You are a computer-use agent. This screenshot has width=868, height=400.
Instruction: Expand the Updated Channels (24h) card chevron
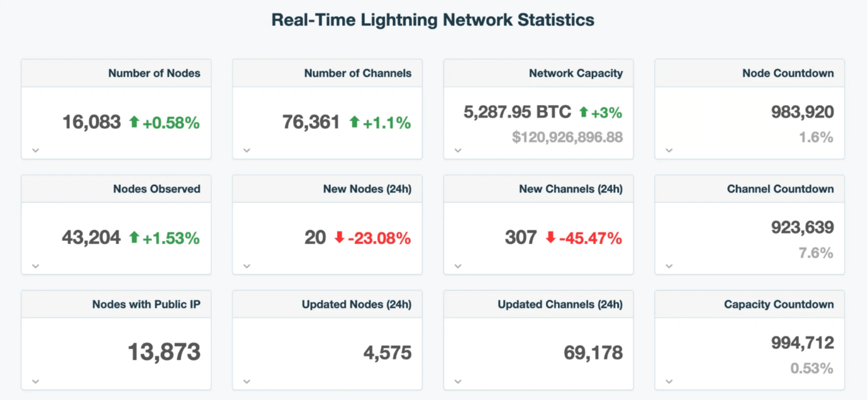coord(459,381)
